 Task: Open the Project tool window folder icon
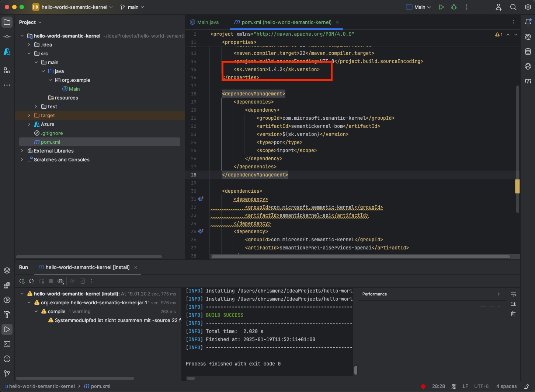click(x=7, y=22)
